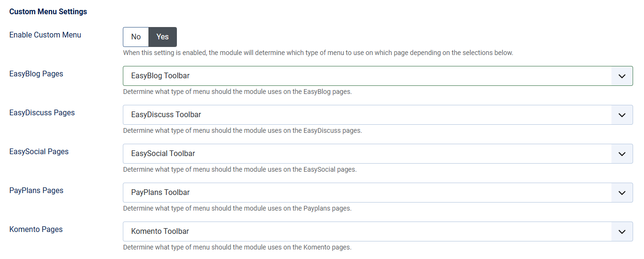Image resolution: width=644 pixels, height=259 pixels.
Task: Click the EasyBlog Pages label
Action: click(36, 74)
